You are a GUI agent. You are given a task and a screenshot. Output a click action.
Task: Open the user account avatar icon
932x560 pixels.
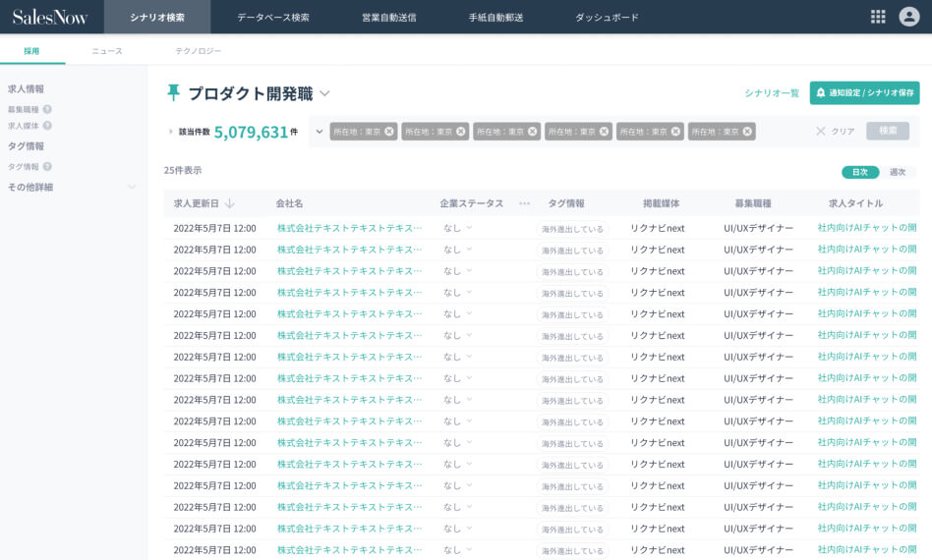908,17
